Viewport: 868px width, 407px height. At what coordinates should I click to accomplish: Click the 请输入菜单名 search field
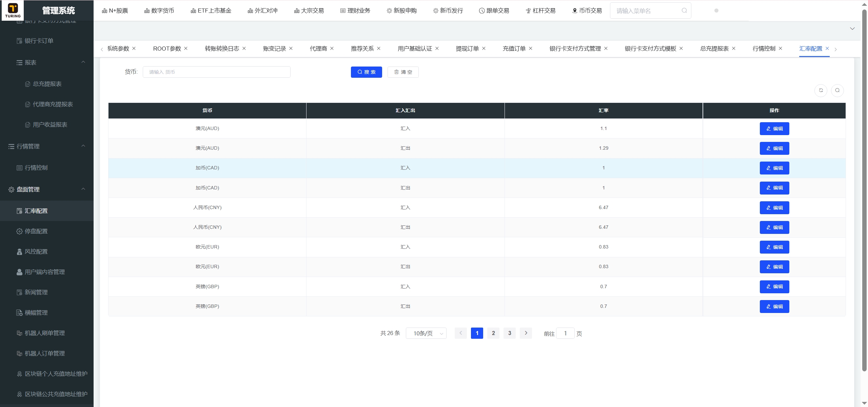point(650,11)
